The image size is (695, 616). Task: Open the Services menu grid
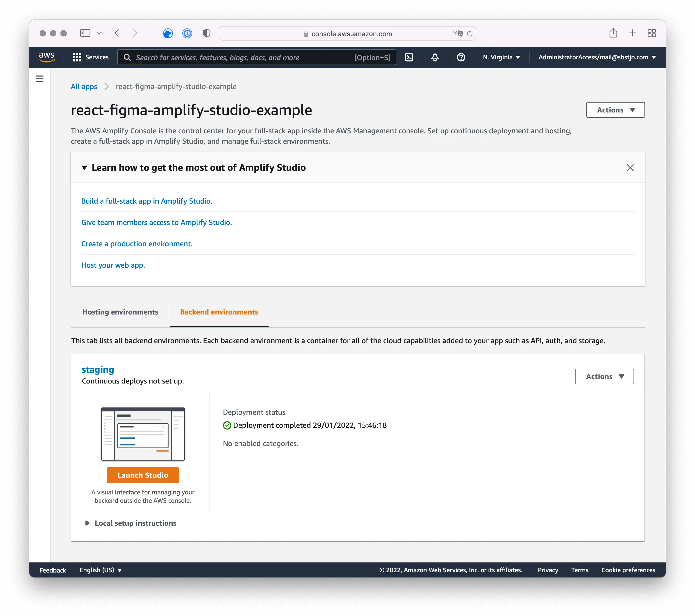point(90,57)
